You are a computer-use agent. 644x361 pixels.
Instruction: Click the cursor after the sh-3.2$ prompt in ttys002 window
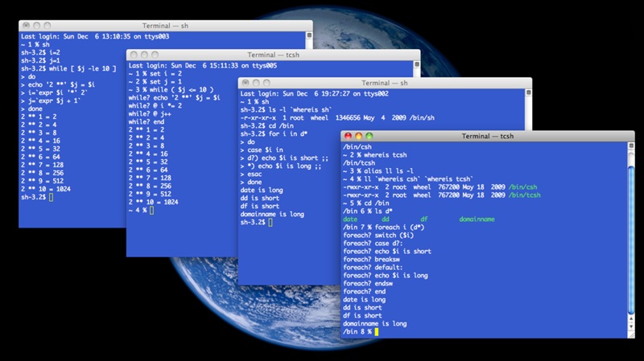click(270, 223)
